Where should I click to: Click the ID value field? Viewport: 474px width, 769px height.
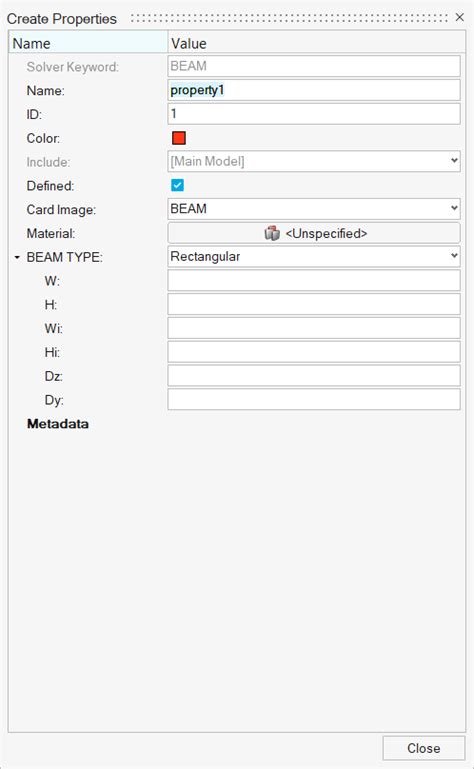tap(314, 114)
